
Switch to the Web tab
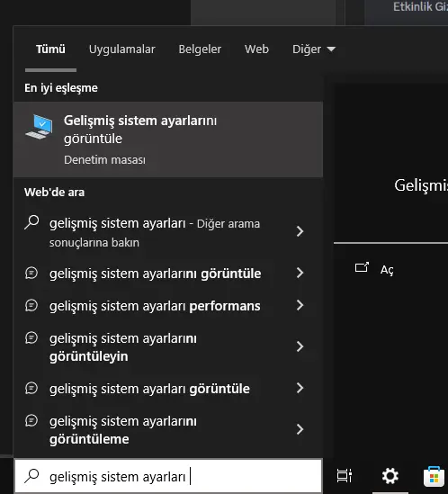pos(256,49)
